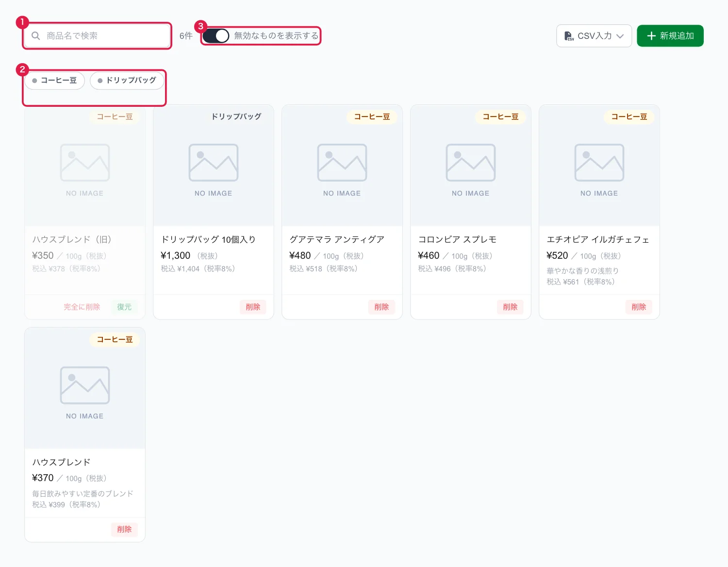
Task: Click the ¥480 price
Action: (x=300, y=256)
